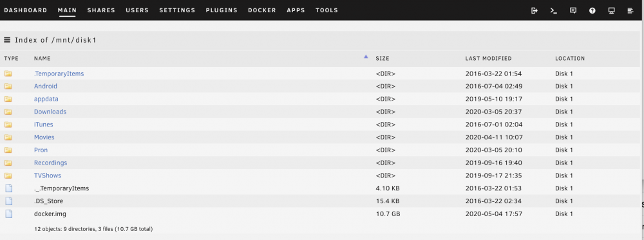
Task: Click folder icon for iTunes
Action: point(8,125)
